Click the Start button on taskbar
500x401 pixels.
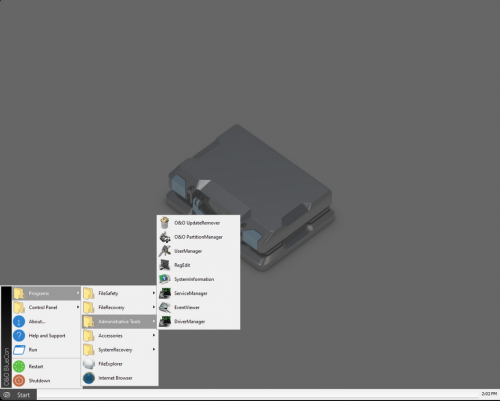[x=19, y=395]
